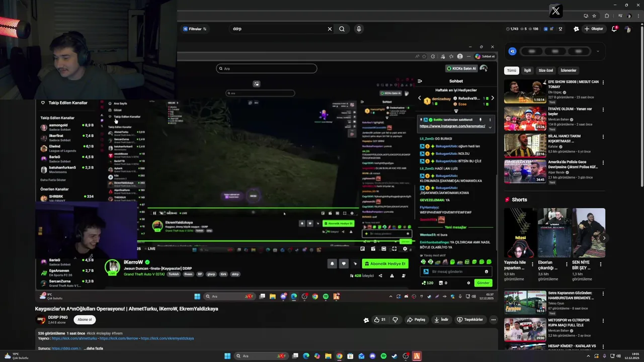Click the blue vidIQ logo above chips
644x362 pixels.
[x=512, y=51]
